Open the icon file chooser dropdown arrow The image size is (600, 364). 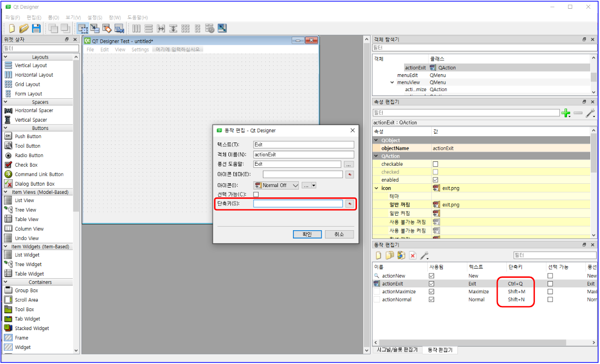(x=314, y=185)
